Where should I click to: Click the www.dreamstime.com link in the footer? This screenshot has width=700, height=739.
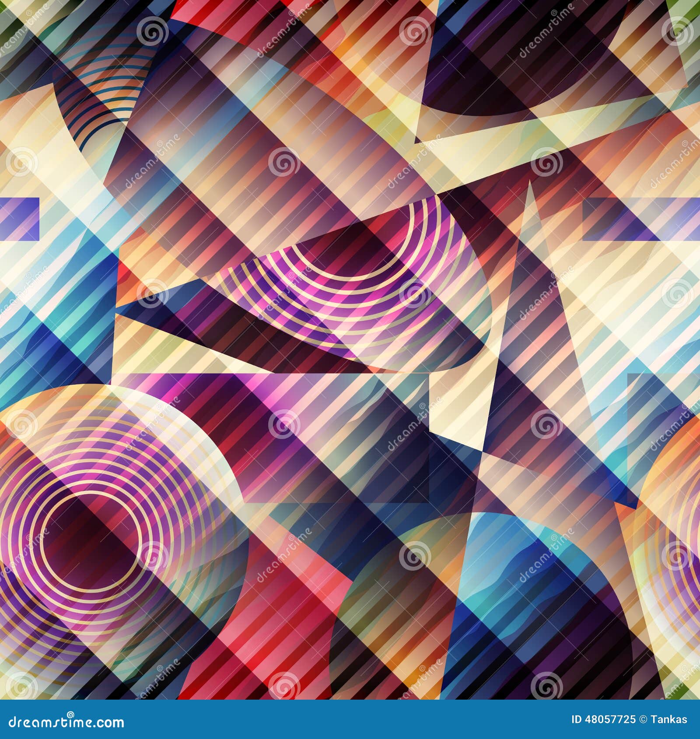click(x=66, y=723)
